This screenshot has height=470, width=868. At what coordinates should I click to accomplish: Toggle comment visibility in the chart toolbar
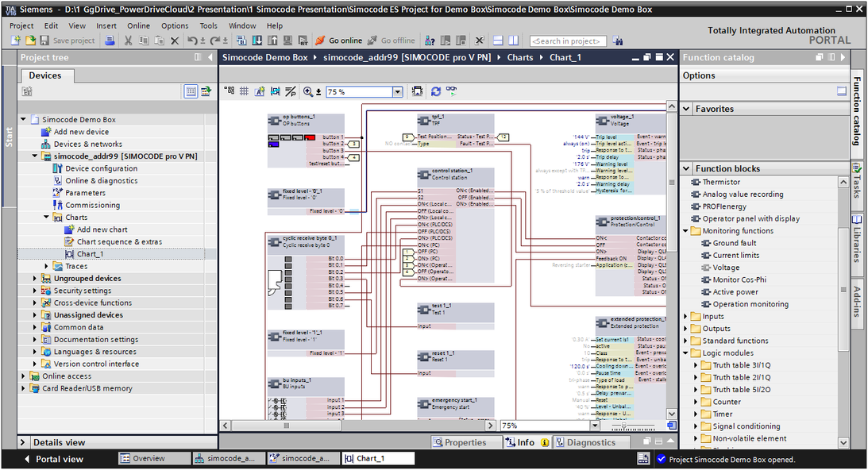tap(289, 91)
